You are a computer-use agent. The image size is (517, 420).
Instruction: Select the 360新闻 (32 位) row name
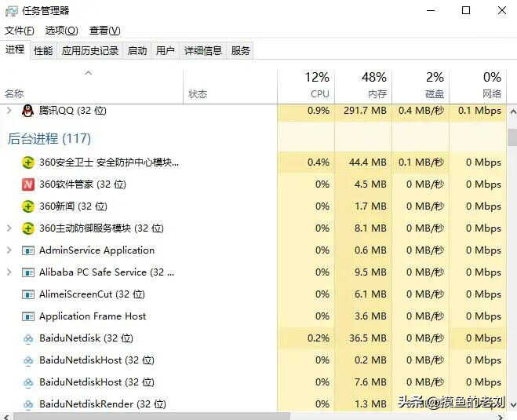(73, 206)
